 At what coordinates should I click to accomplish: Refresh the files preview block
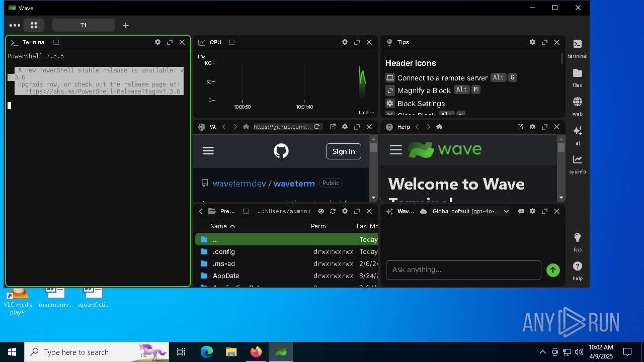coord(333,211)
